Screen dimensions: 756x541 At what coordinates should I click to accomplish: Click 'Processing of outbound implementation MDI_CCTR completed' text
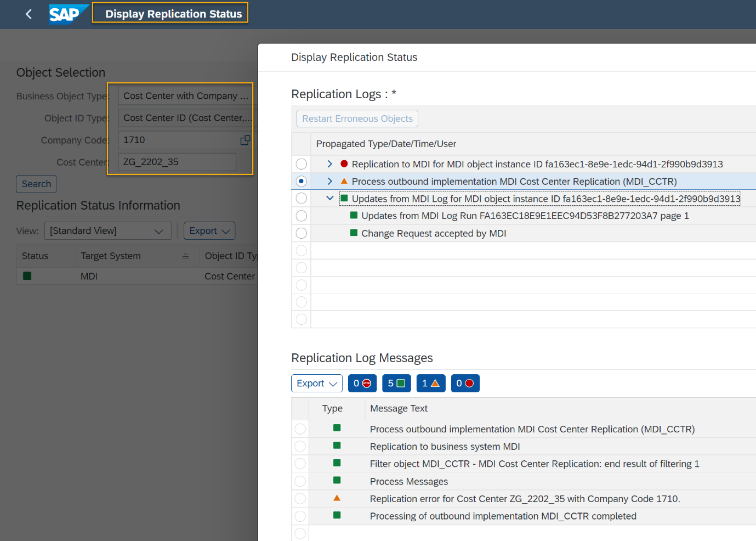503,516
